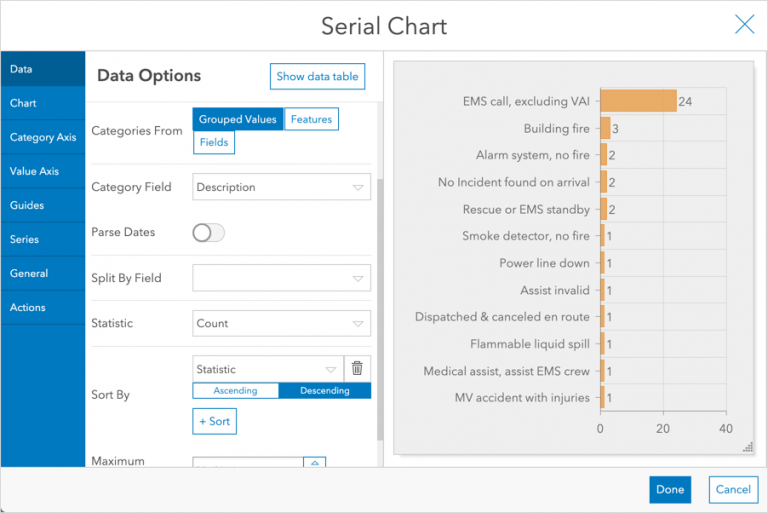Go to the Value Axis tab
Screen dimensions: 768x513
(43, 172)
